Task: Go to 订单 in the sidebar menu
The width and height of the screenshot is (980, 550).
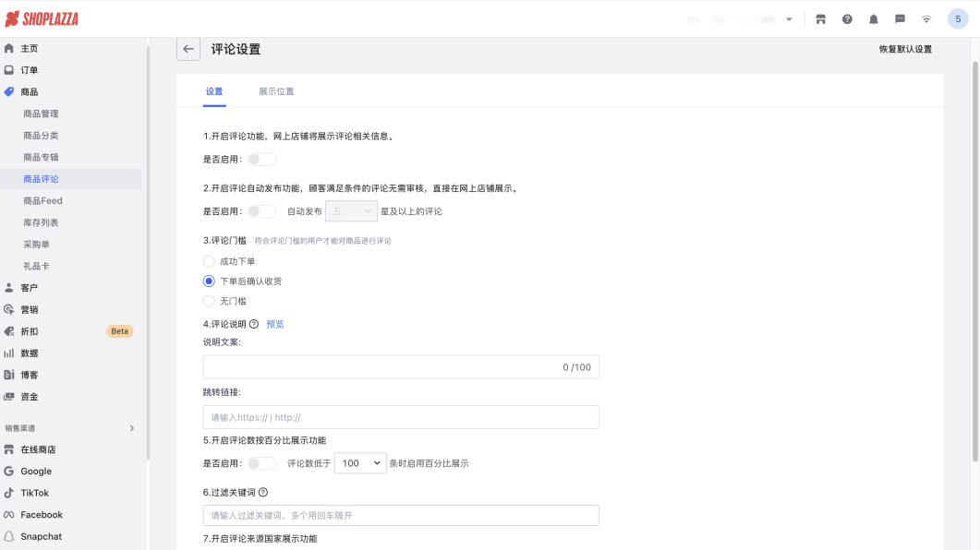Action: 29,68
